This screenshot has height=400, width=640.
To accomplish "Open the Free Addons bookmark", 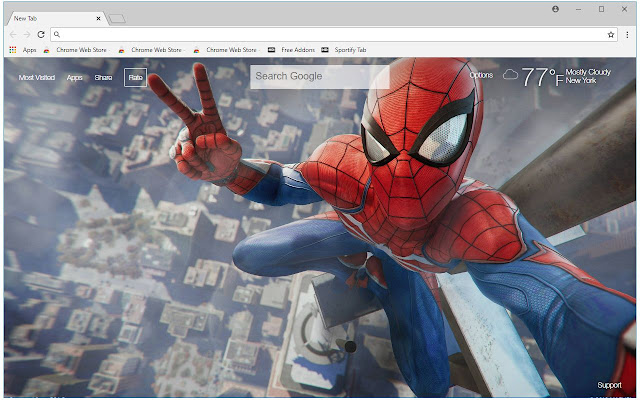I will pos(291,50).
